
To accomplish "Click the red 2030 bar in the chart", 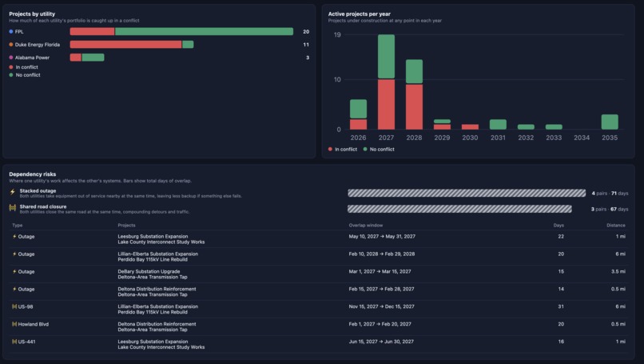I will pyautogui.click(x=470, y=127).
